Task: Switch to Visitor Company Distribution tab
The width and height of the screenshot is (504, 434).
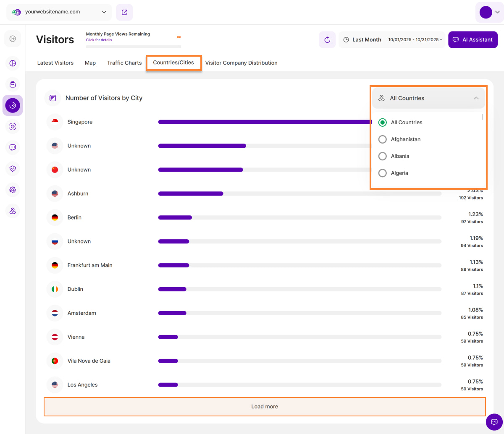Action: point(241,63)
